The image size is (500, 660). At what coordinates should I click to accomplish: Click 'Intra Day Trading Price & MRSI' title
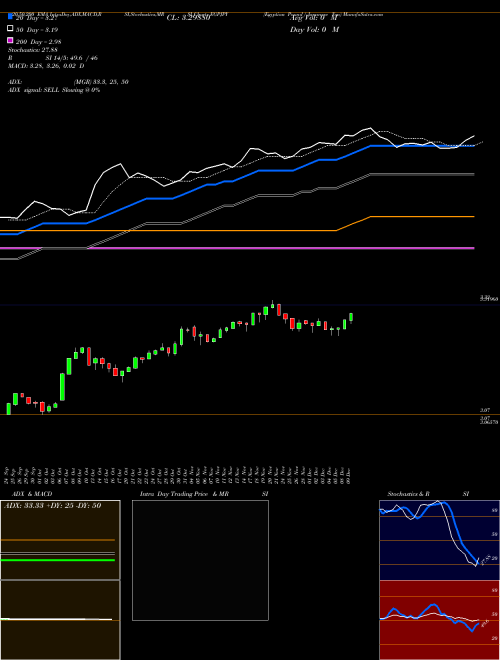(204, 494)
